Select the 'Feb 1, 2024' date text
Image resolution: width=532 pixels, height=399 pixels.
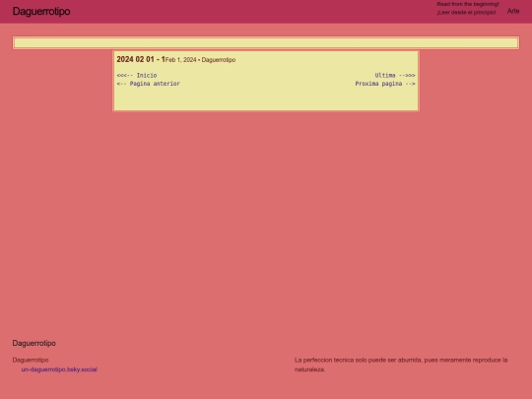pos(181,60)
